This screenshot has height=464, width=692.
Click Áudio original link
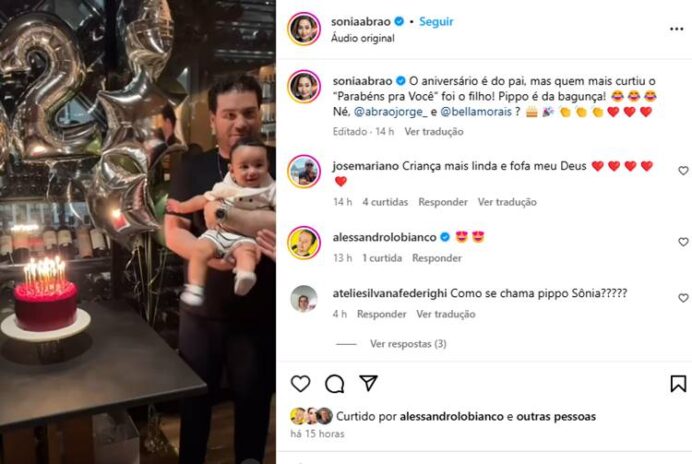click(363, 38)
